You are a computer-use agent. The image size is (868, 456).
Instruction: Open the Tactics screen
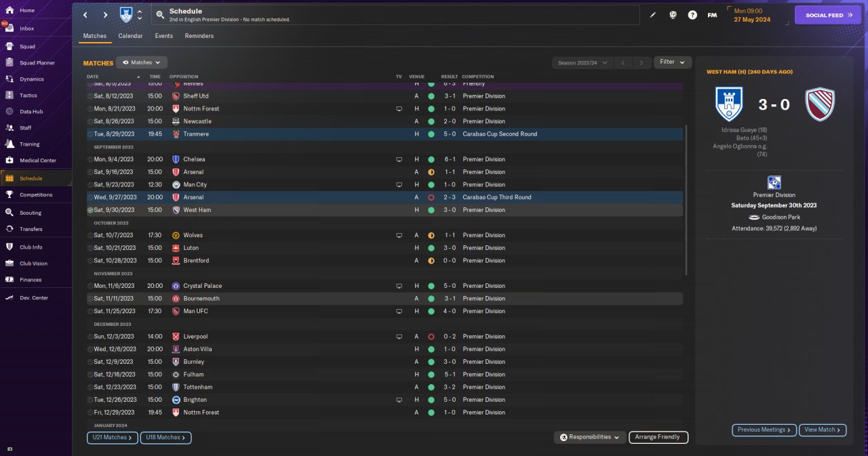pyautogui.click(x=28, y=96)
